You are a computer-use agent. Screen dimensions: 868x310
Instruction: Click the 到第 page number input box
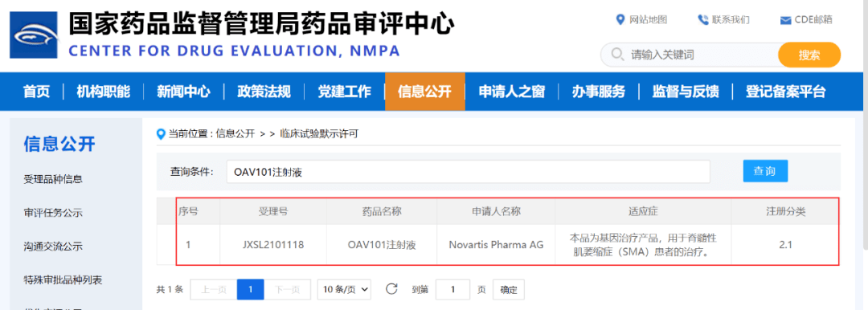[452, 289]
